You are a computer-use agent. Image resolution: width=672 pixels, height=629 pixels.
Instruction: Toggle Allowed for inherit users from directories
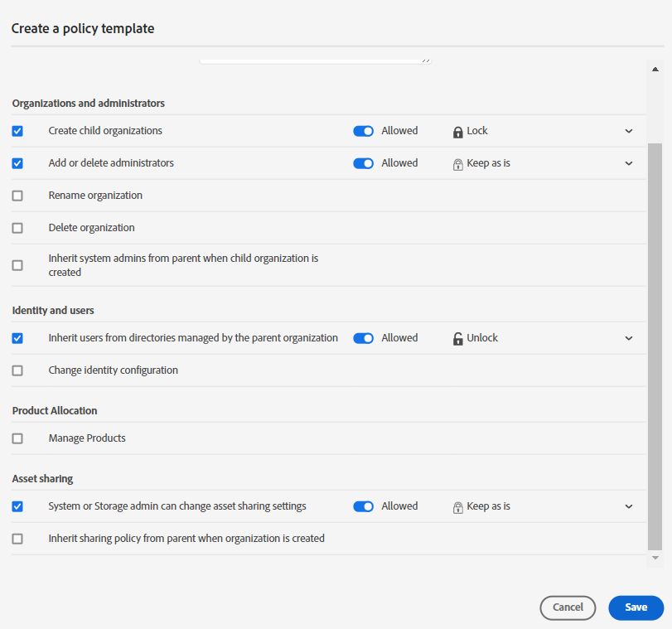click(x=363, y=337)
